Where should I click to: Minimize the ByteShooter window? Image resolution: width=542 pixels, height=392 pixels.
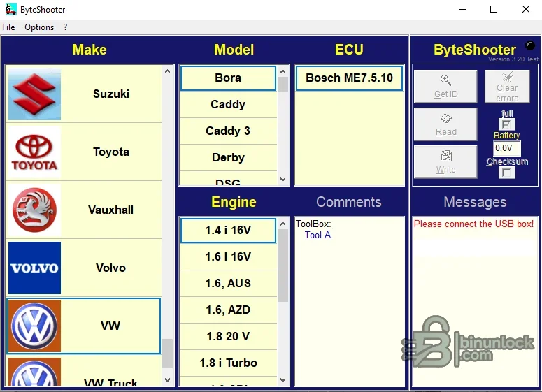tap(462, 9)
